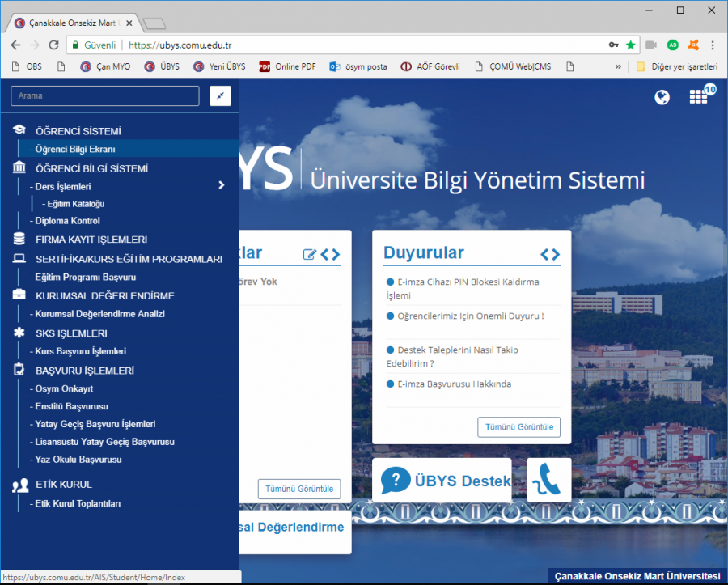Click the graduation cap Öğrenci Sistemi icon
Image resolution: width=728 pixels, height=585 pixels.
19,130
